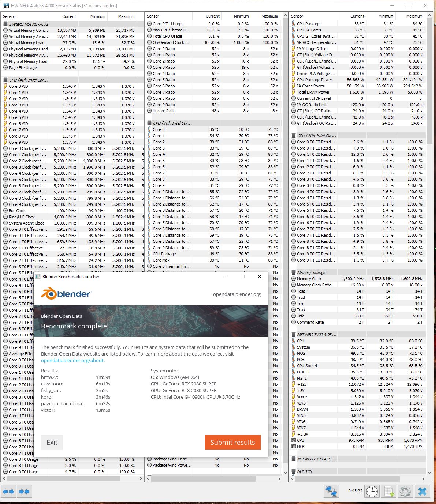
Task: Click the middle panel scroll-down arrow
Action: [286, 473]
